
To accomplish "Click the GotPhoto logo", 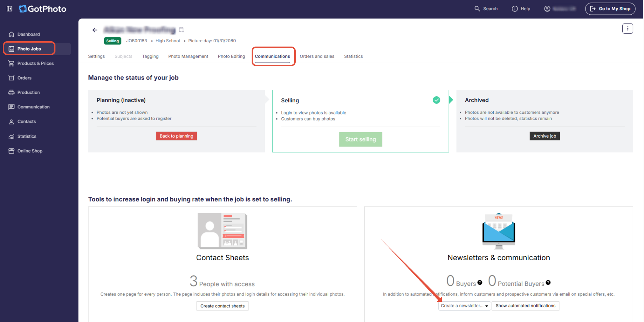I will click(43, 9).
